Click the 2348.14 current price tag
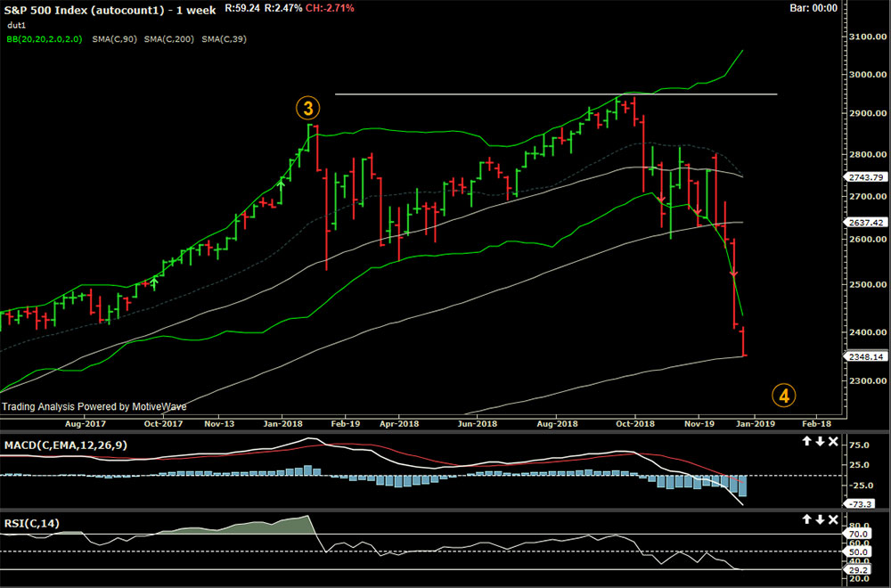 864,356
